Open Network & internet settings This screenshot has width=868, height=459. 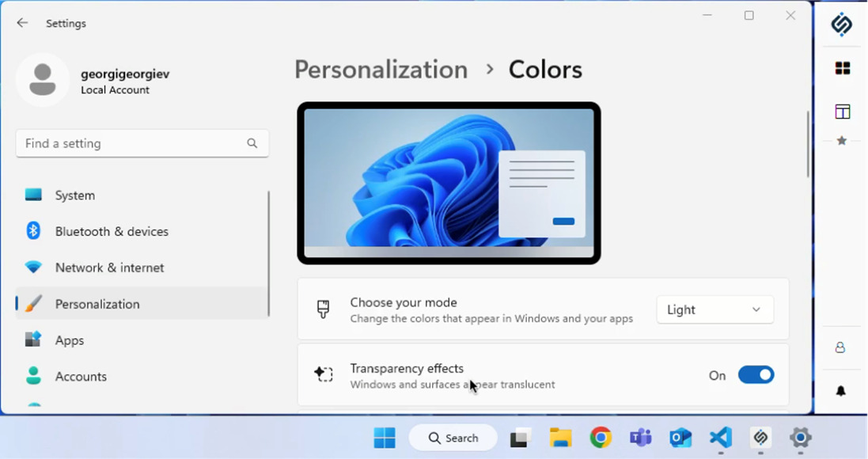tap(142, 267)
